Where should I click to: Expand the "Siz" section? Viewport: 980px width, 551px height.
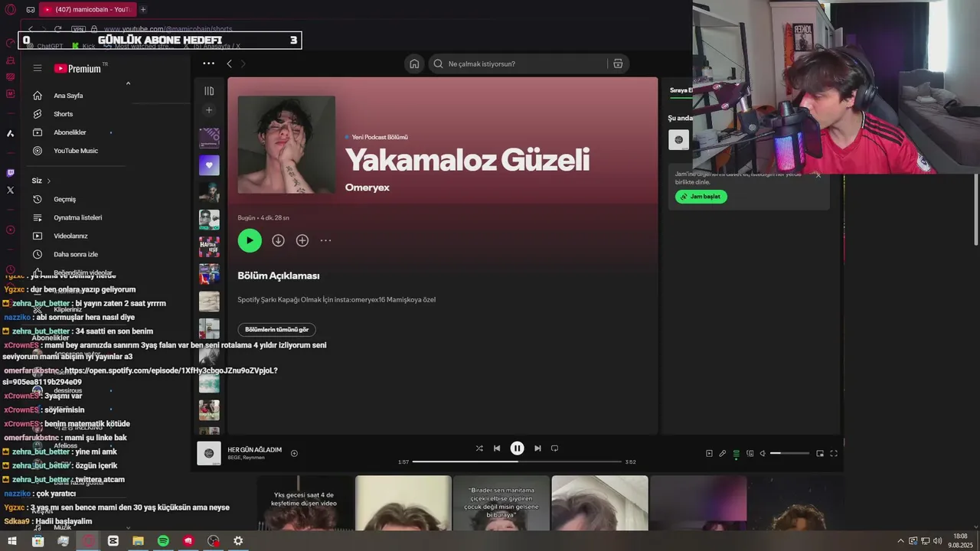coord(41,181)
